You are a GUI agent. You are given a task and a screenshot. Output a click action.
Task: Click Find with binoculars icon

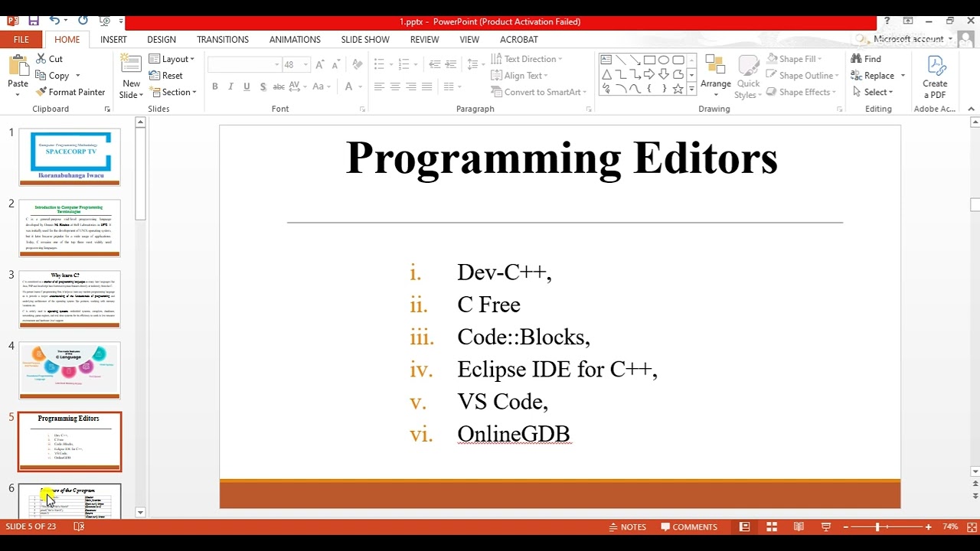[x=866, y=59]
